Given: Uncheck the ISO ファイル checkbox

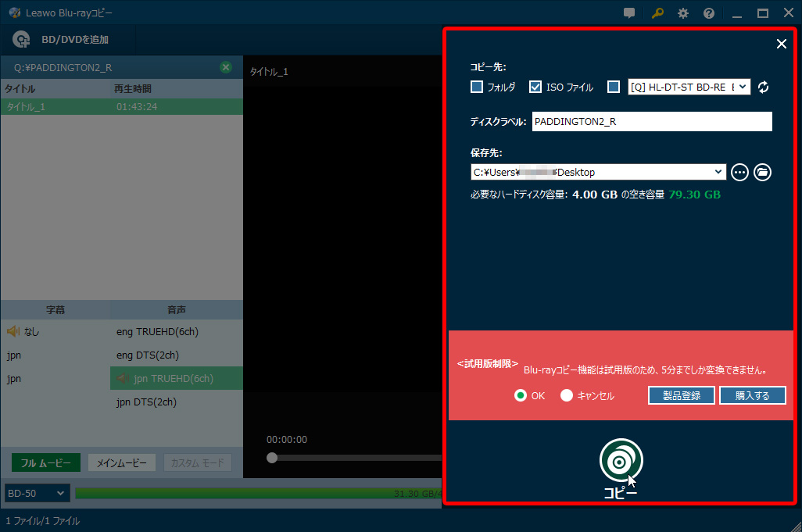Looking at the screenshot, I should click(535, 87).
